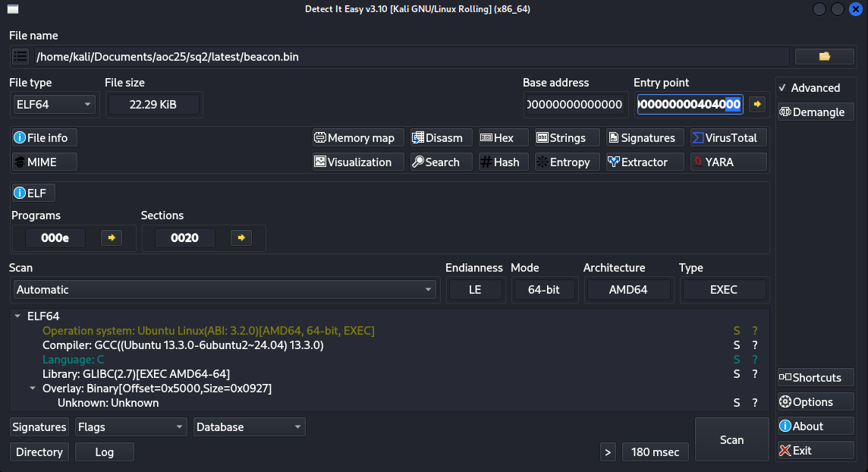Click inside the Entry point address field

point(689,105)
